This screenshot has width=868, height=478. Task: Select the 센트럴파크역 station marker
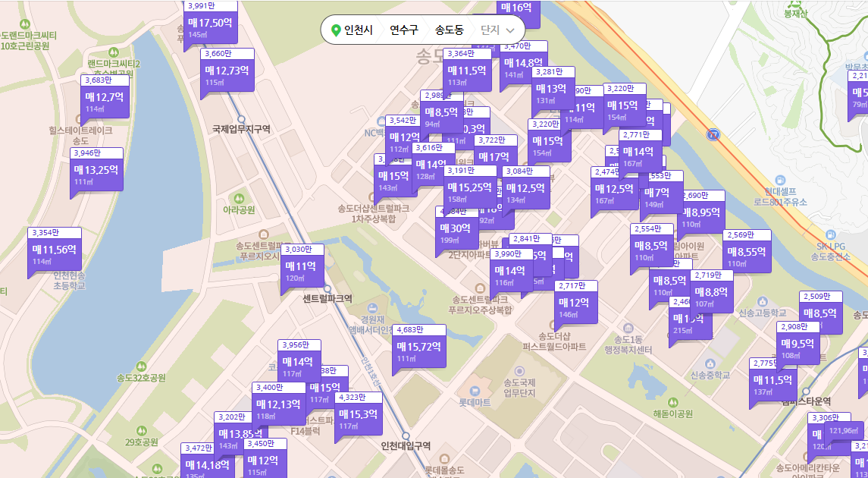(327, 288)
